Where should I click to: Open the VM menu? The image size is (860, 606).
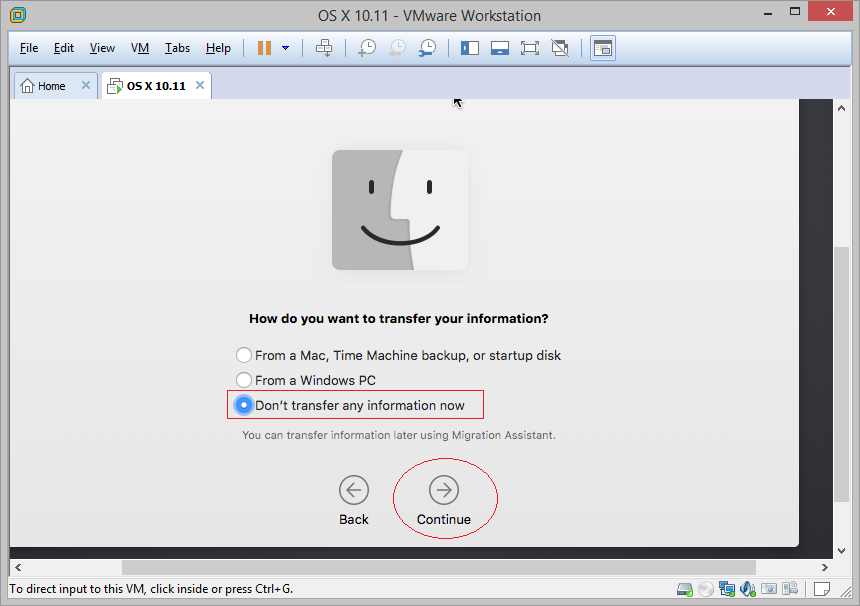pos(140,48)
